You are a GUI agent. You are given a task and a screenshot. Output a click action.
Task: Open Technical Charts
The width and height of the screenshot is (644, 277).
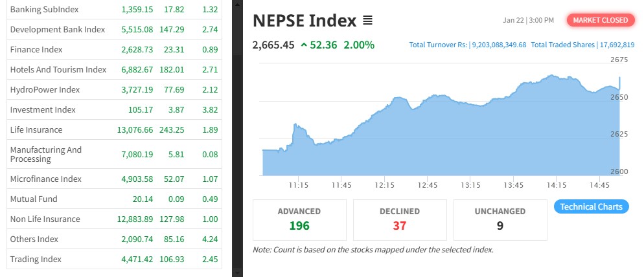tap(591, 207)
